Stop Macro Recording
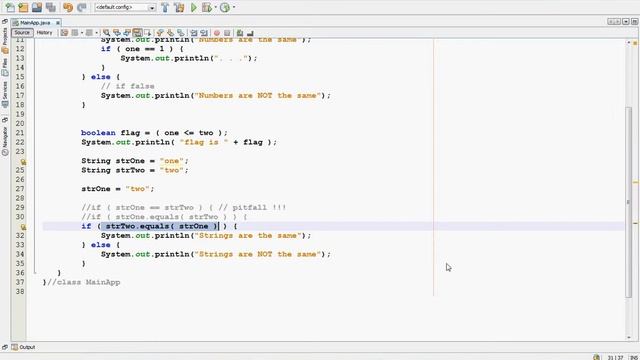Viewport: 640px width, 360px height. (x=227, y=33)
